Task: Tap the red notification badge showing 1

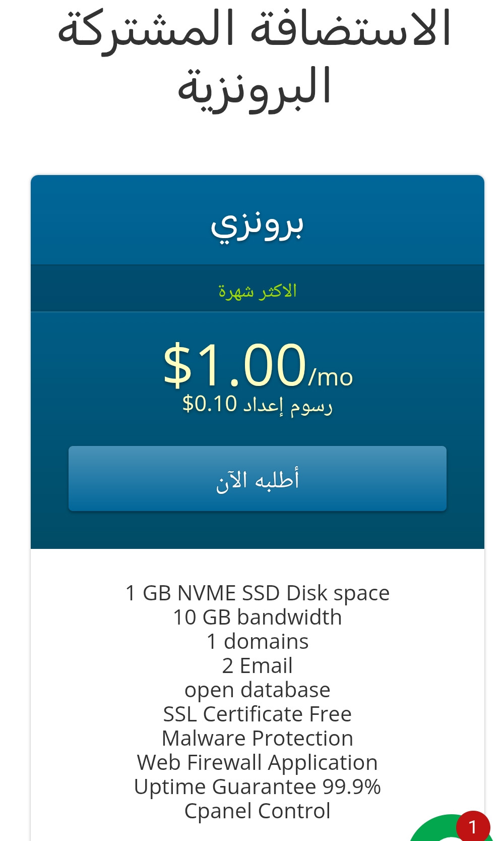Action: point(473,827)
